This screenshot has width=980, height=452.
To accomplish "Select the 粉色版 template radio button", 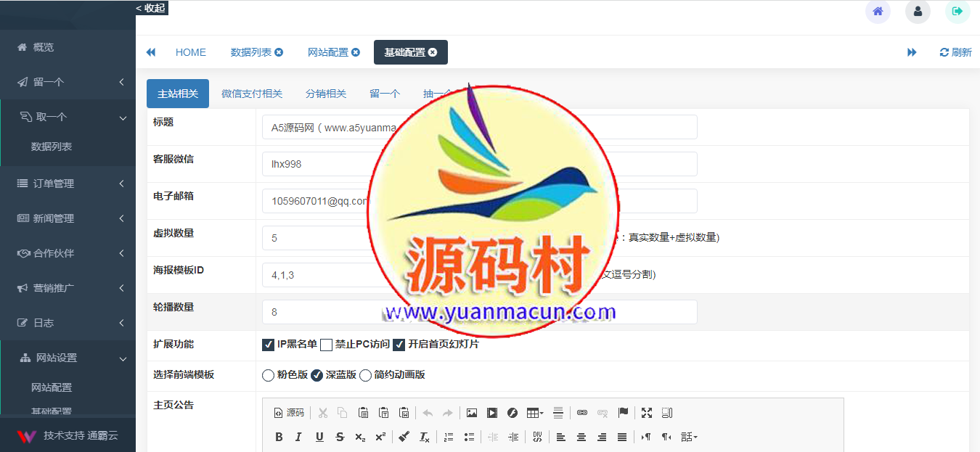I will [268, 375].
